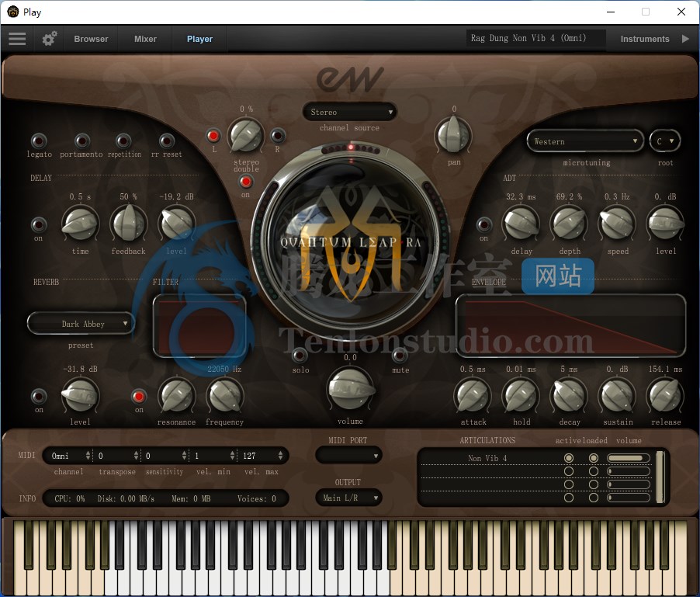Open the Stereo channel source dropdown

point(350,112)
